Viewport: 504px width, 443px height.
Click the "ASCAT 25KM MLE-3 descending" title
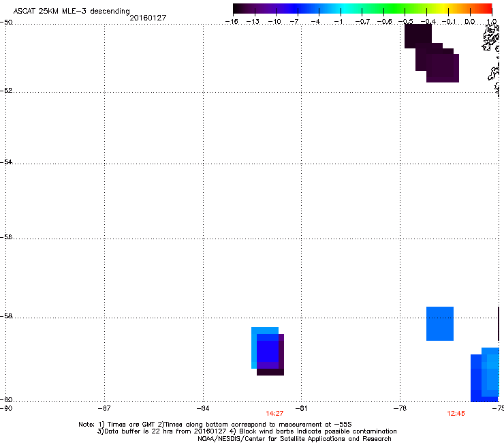[72, 11]
